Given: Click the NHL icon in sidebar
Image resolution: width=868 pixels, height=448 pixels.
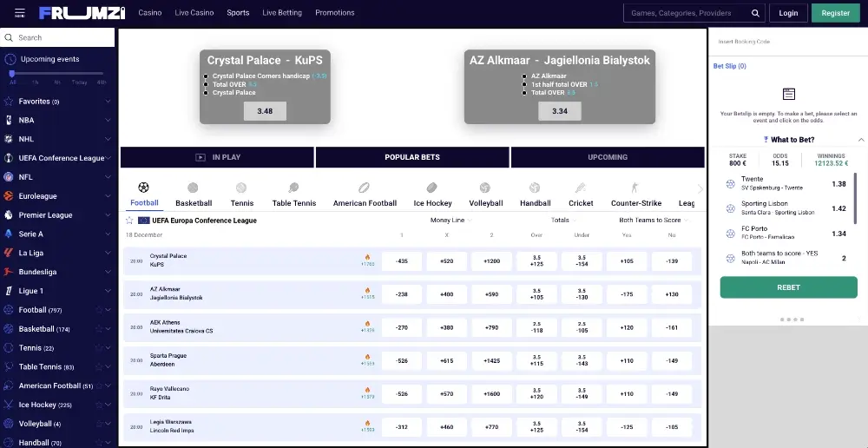Looking at the screenshot, I should tap(9, 139).
